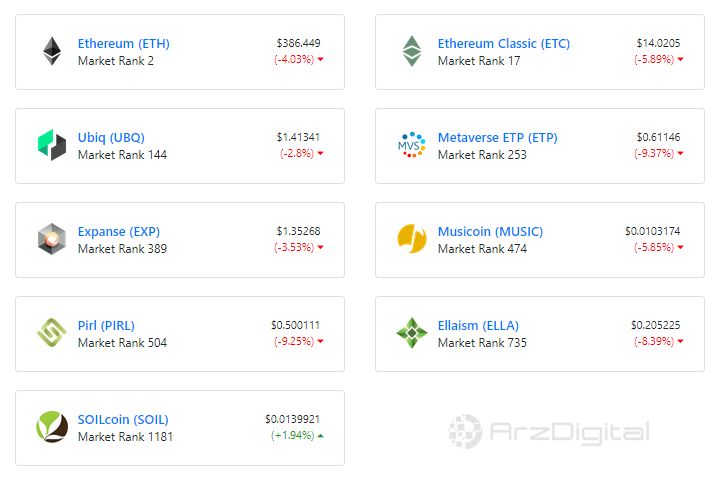Screen dimensions: 716x478
Task: Click the Market Rank 144 text
Action: [122, 155]
